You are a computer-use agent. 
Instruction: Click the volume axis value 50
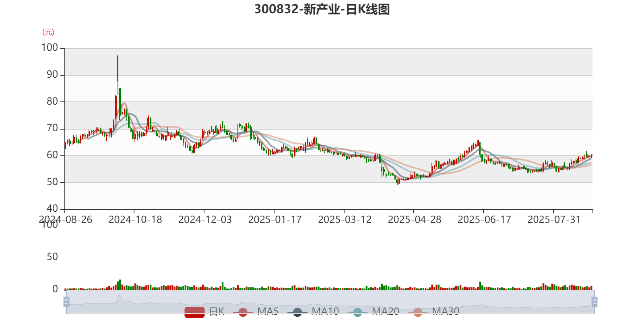click(x=52, y=257)
